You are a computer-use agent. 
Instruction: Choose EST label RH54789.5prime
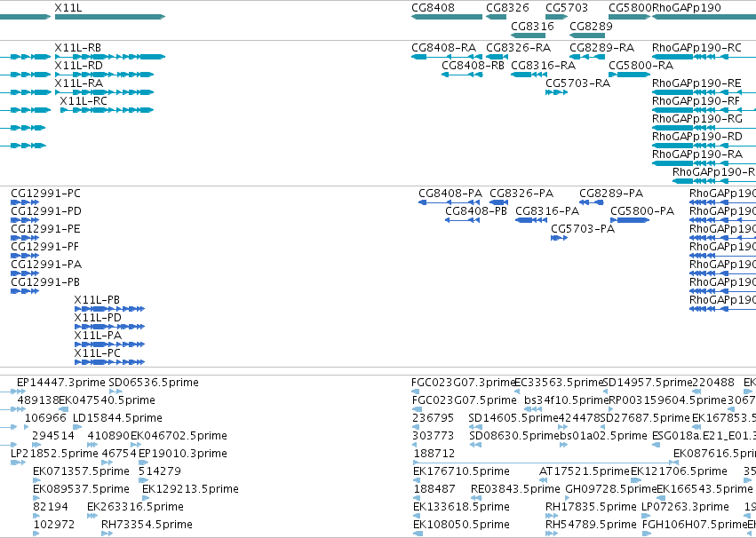[x=591, y=525]
